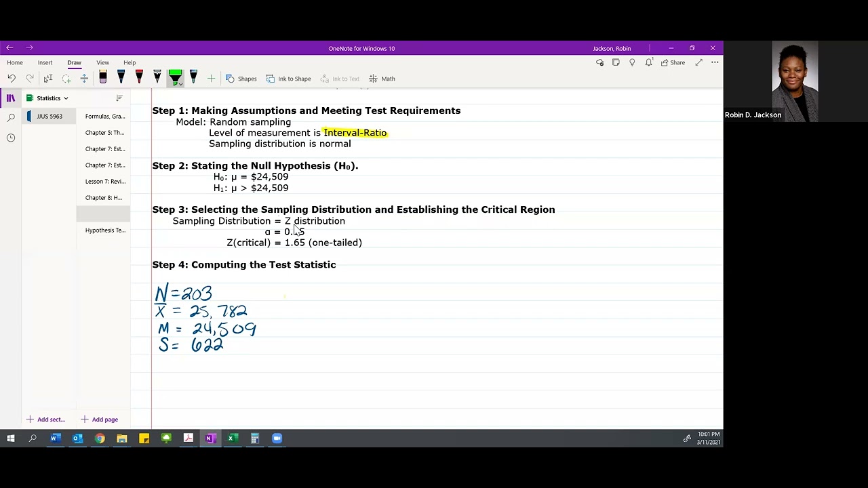Image resolution: width=868 pixels, height=488 pixels.
Task: Open the Math assistant
Action: point(382,79)
